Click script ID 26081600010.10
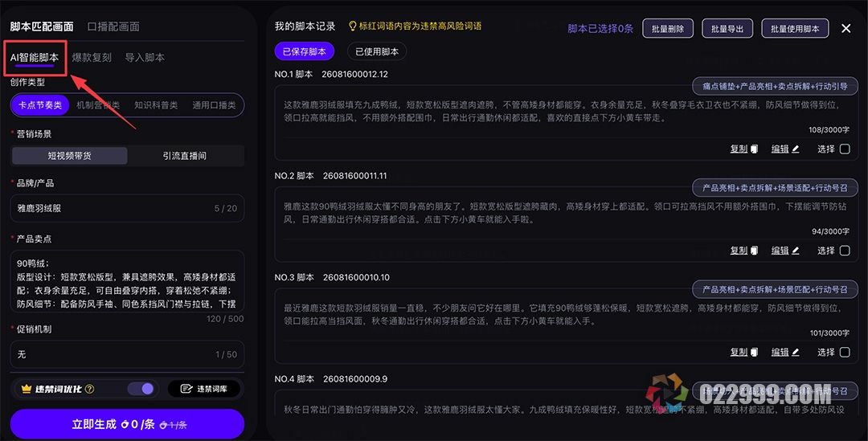This screenshot has height=441, width=868. (356, 277)
